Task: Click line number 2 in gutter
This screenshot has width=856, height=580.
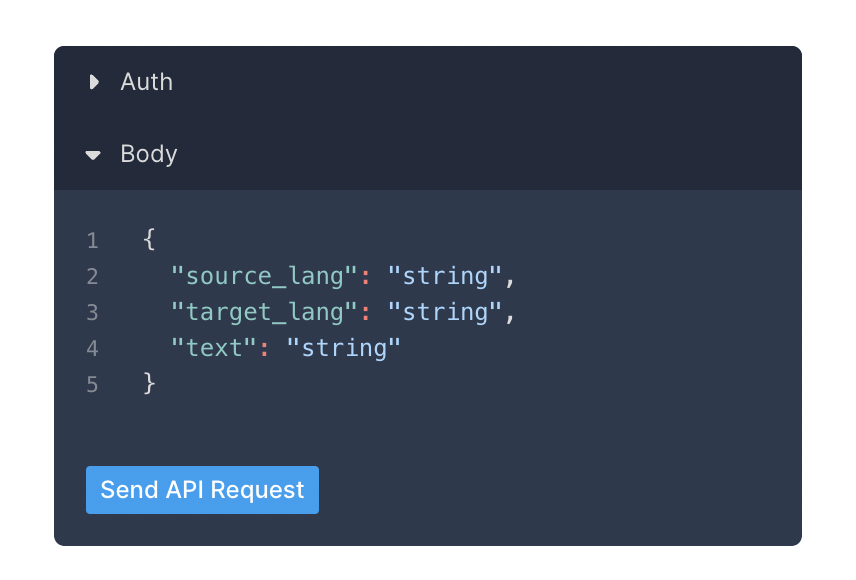Action: (92, 276)
